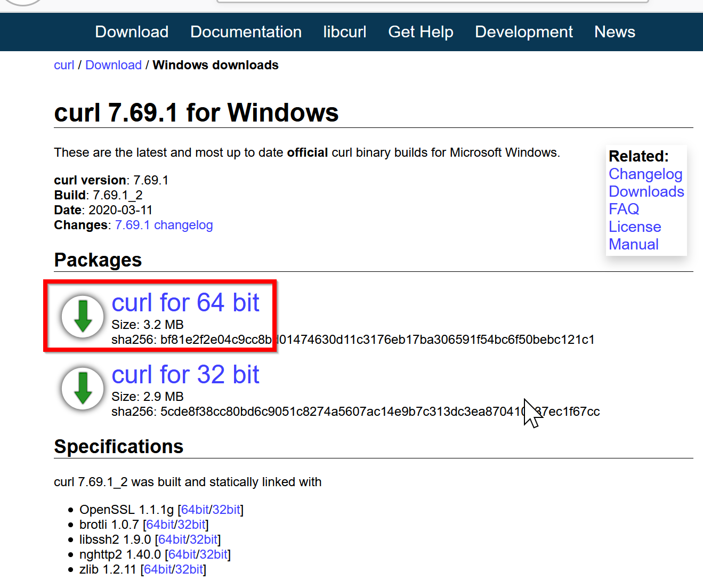Viewport: 703px width, 588px height.
Task: Click the green download arrow for curl 64 bit
Action: pyautogui.click(x=83, y=316)
